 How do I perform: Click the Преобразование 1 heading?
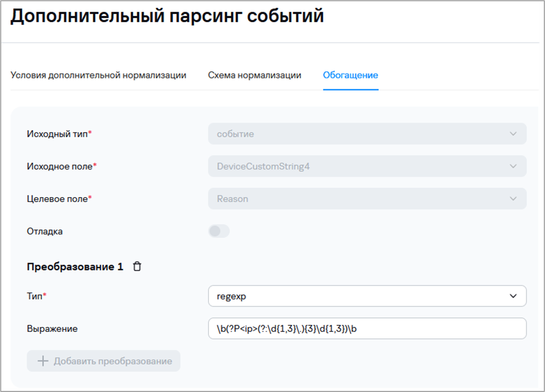point(75,267)
